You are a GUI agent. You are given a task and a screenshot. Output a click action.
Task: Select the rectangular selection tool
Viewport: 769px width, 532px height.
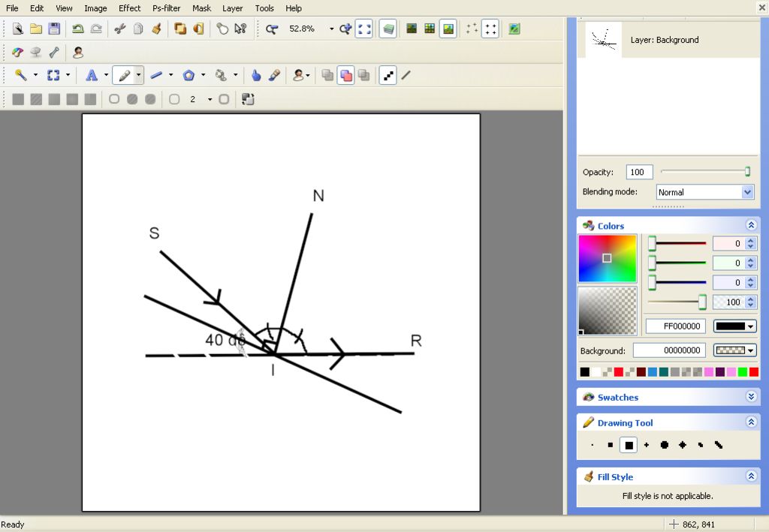[x=53, y=75]
